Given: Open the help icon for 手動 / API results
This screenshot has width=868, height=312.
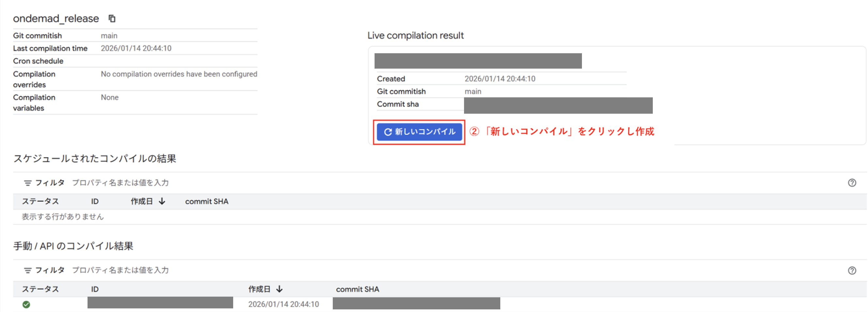Looking at the screenshot, I should coord(851,271).
